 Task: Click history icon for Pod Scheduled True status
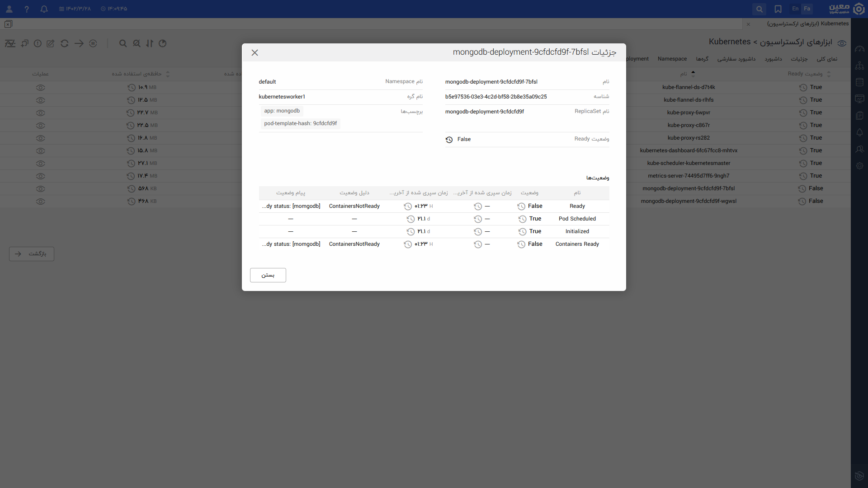(522, 219)
